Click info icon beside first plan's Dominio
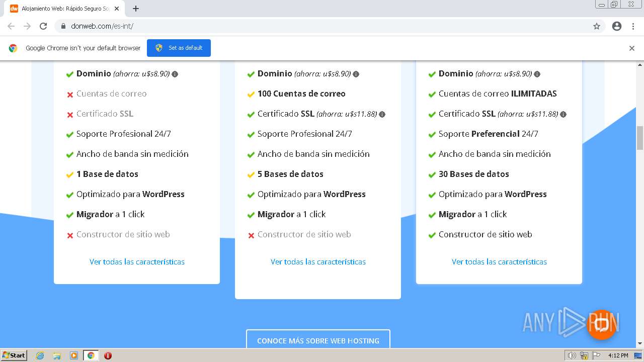Image resolution: width=644 pixels, height=362 pixels. 175,74
